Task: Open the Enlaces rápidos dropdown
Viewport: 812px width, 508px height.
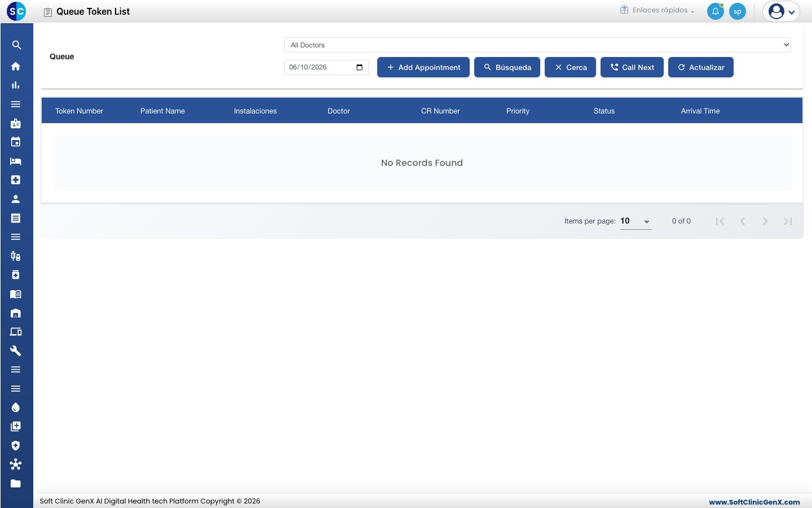Action: (x=657, y=10)
